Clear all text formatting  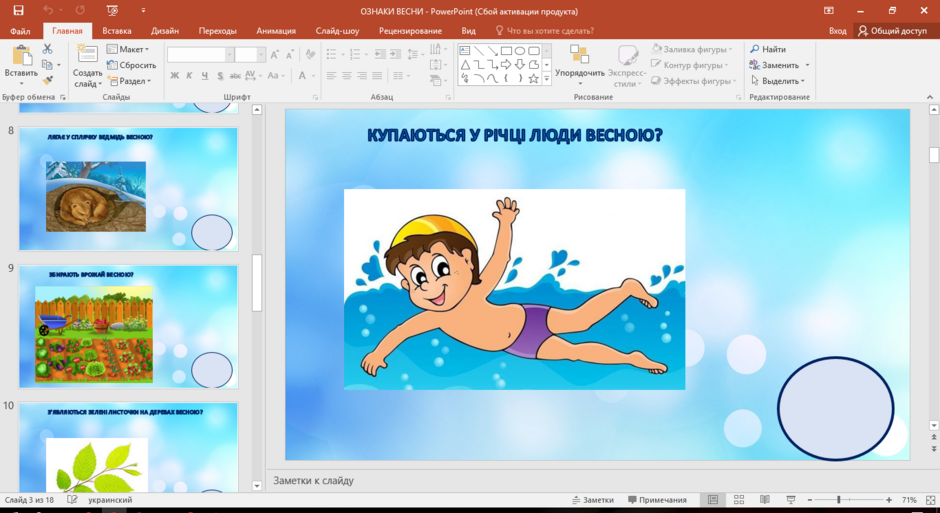[311, 55]
